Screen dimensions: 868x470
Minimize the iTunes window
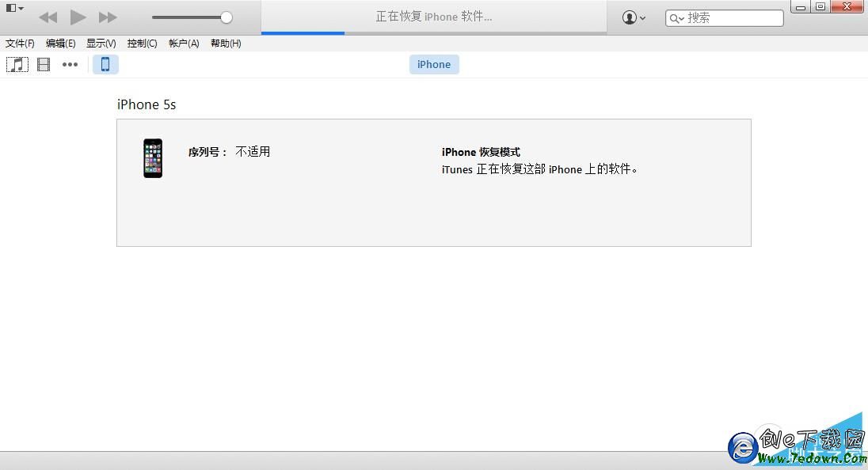(801, 6)
